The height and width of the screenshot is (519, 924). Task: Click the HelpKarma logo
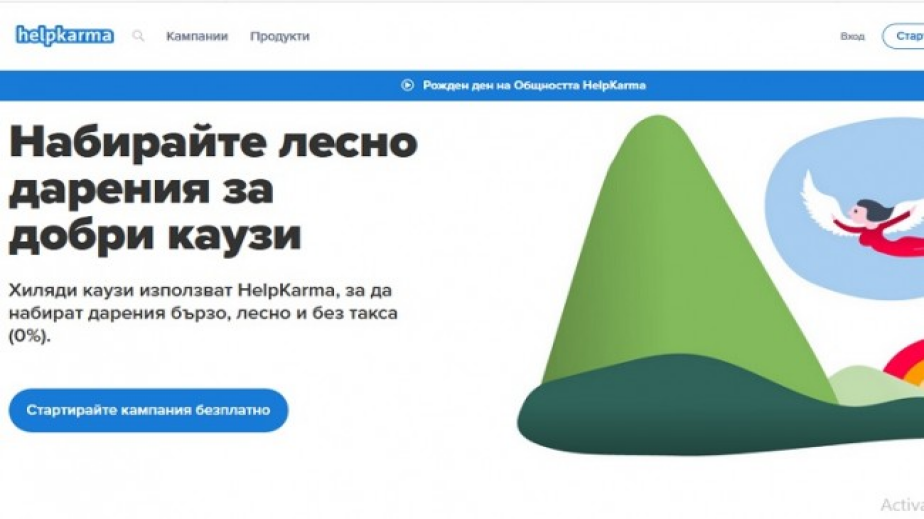64,36
